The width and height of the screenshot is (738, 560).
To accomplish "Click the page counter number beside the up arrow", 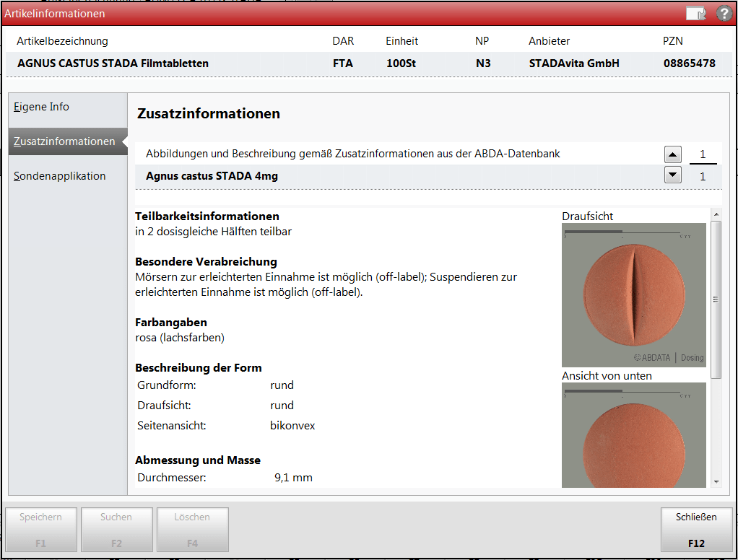I will (x=703, y=154).
